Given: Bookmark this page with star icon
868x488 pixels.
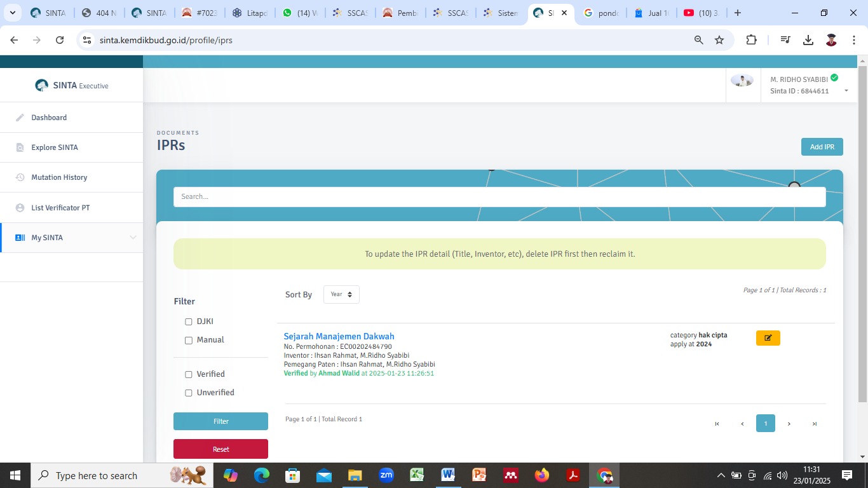Looking at the screenshot, I should [719, 40].
